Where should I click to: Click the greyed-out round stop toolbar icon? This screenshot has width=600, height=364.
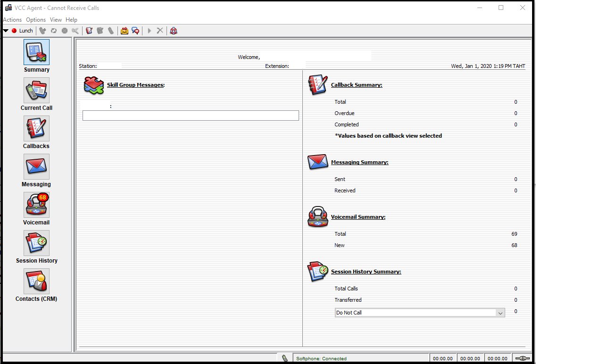[x=65, y=31]
